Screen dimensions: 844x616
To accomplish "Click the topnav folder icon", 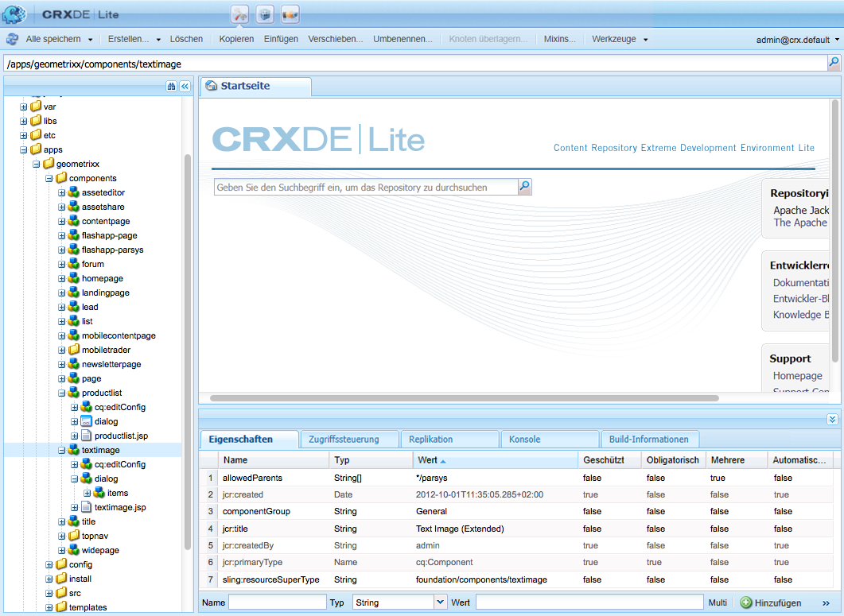I will point(74,535).
